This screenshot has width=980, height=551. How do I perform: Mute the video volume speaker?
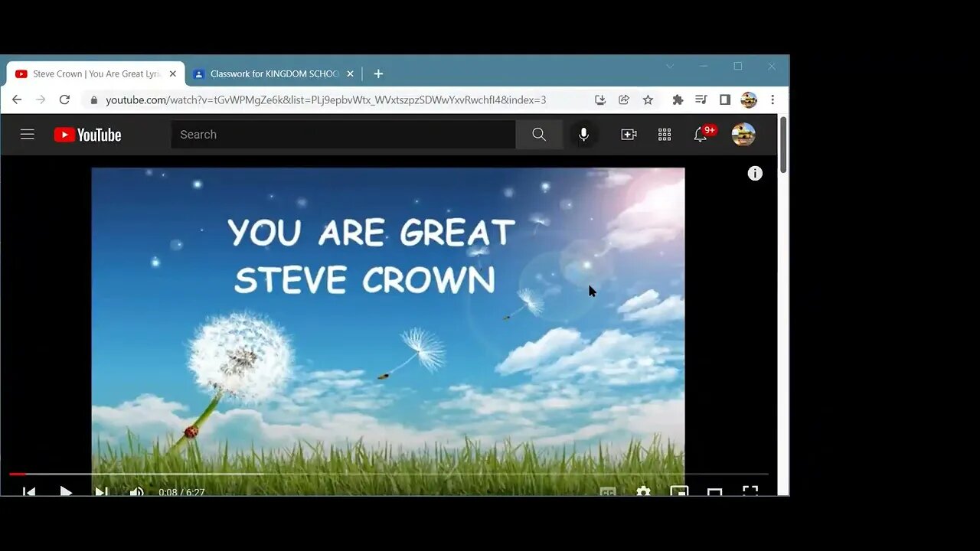pyautogui.click(x=136, y=491)
